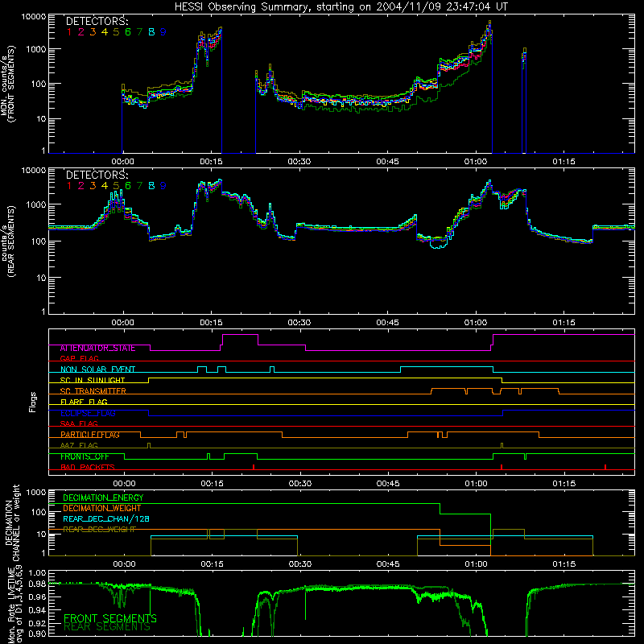Select detector 5 in the rear segments legend
Screen dimensions: 644x644
[x=116, y=186]
